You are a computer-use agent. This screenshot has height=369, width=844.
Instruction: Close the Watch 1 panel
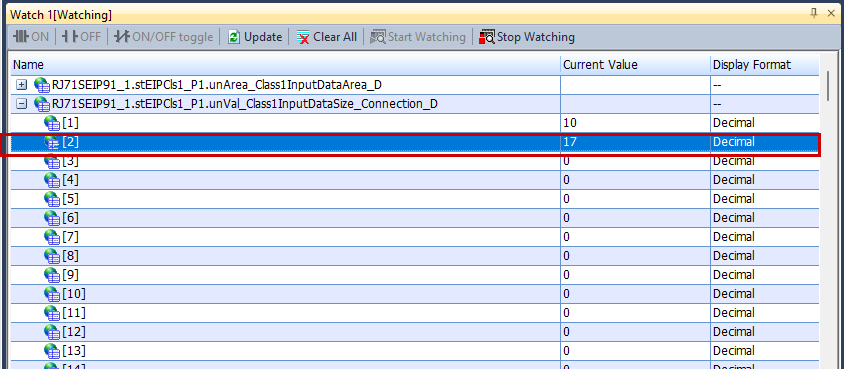(831, 14)
